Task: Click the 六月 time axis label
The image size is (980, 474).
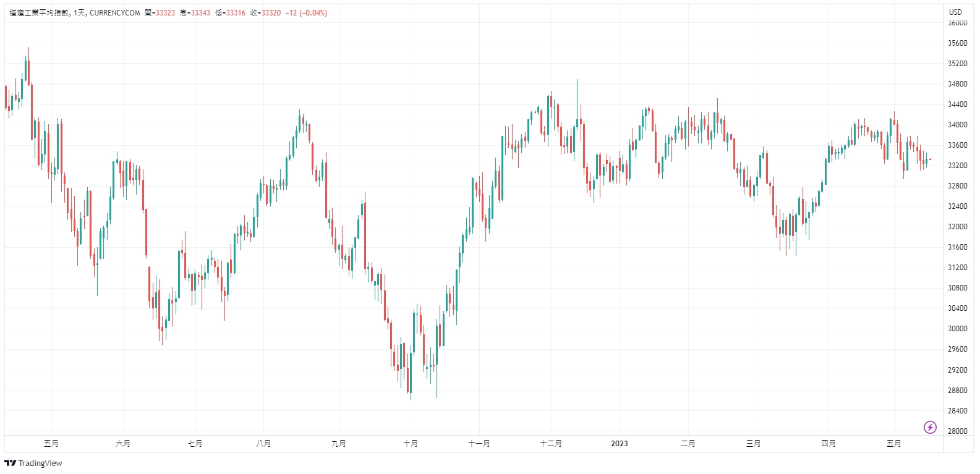Action: pos(123,444)
